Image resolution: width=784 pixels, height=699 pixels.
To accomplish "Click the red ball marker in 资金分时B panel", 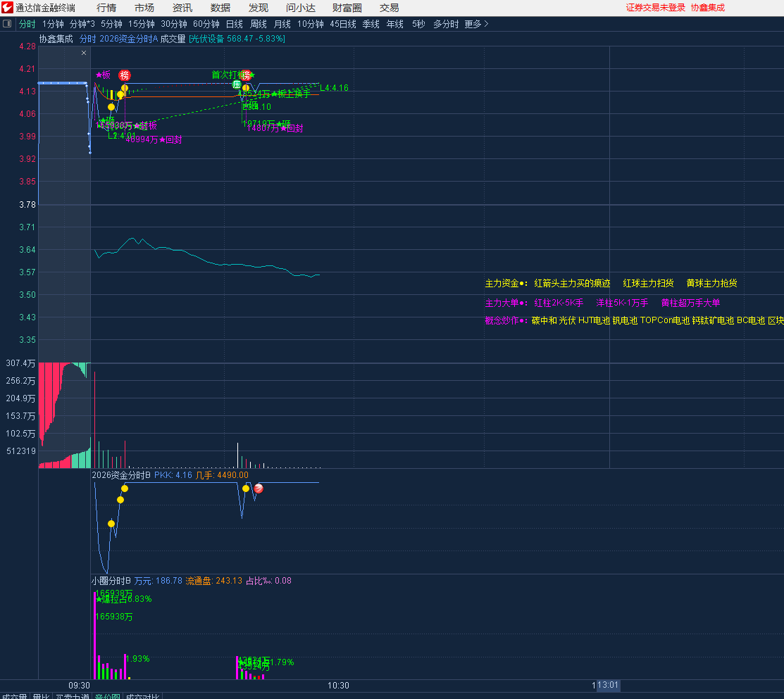I will pos(259,489).
